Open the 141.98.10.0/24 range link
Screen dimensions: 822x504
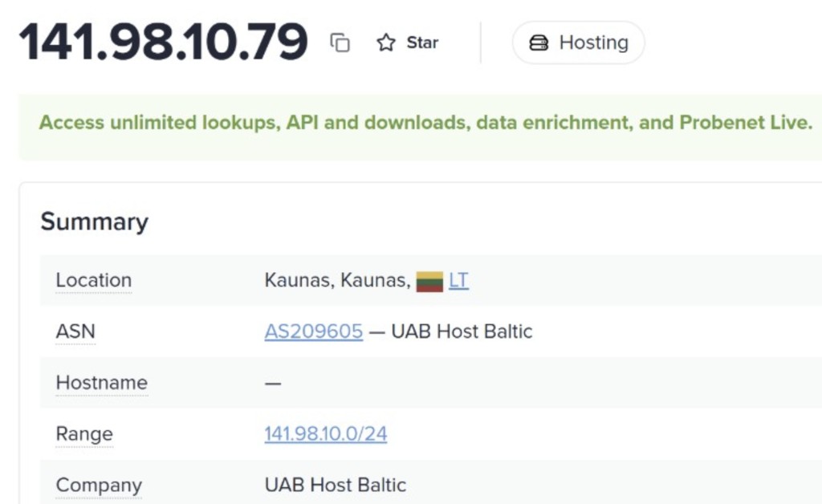pyautogui.click(x=326, y=434)
